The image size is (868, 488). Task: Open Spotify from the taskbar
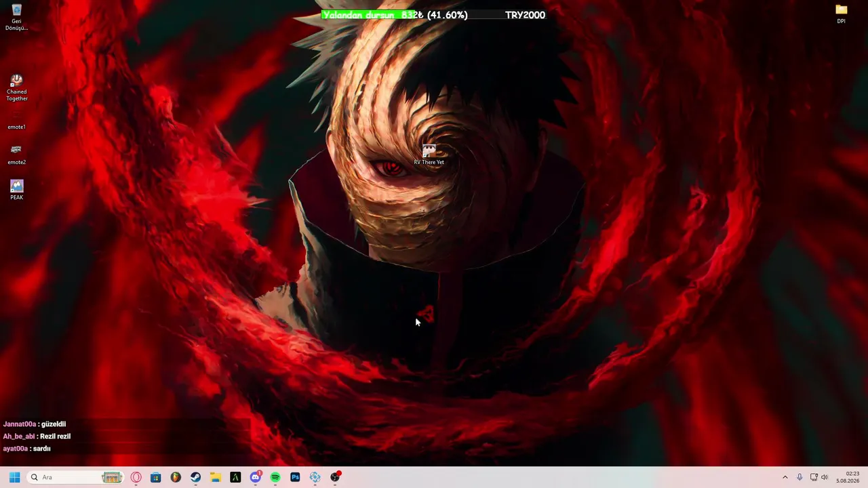[x=275, y=477]
